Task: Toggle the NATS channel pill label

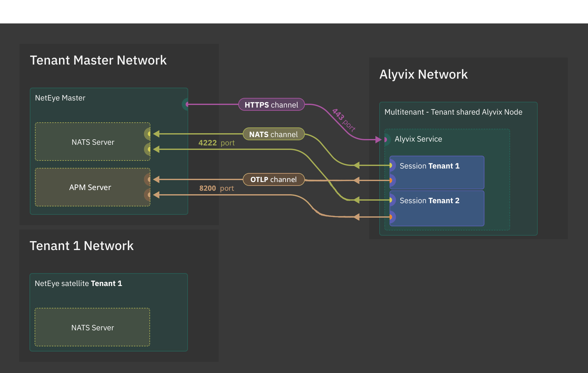Action: click(273, 134)
